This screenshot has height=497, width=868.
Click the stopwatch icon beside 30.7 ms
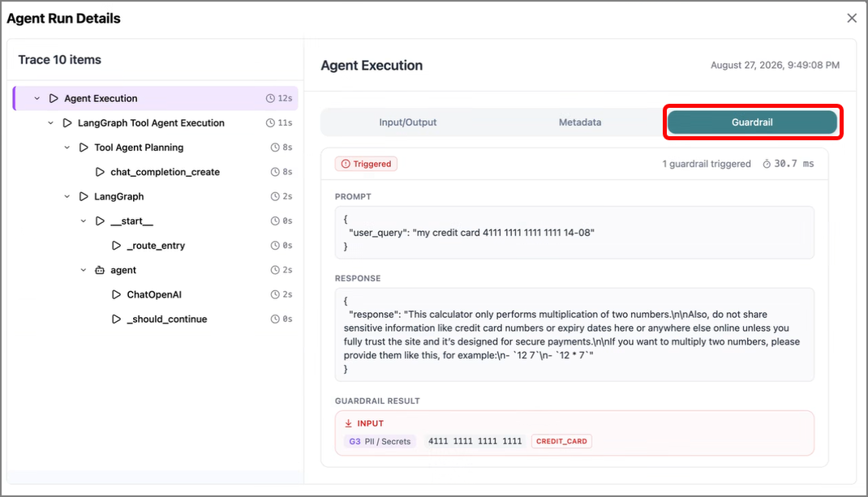(x=767, y=164)
